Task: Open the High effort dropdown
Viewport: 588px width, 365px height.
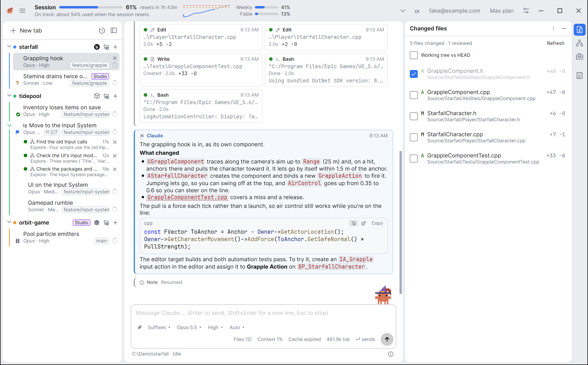Action: 215,327
